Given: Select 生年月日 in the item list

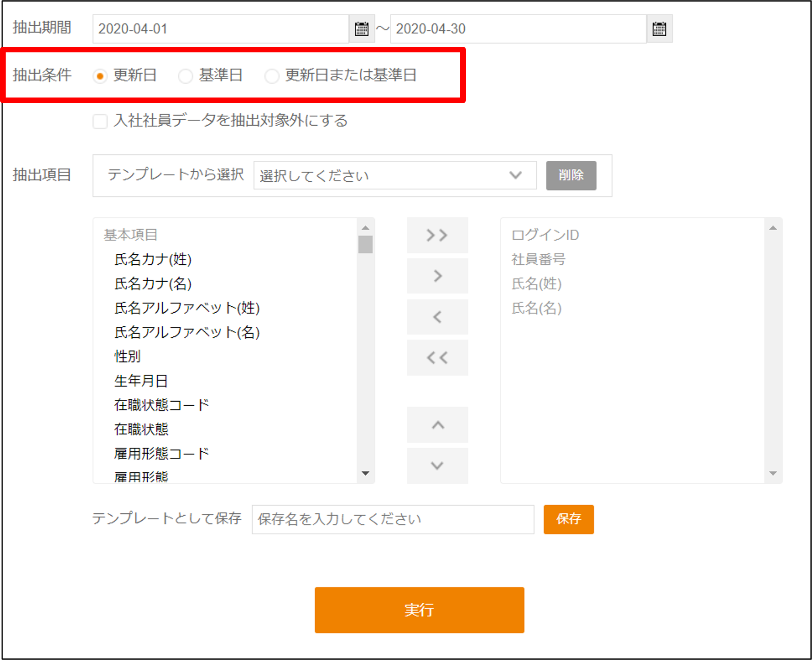Looking at the screenshot, I should tap(141, 381).
